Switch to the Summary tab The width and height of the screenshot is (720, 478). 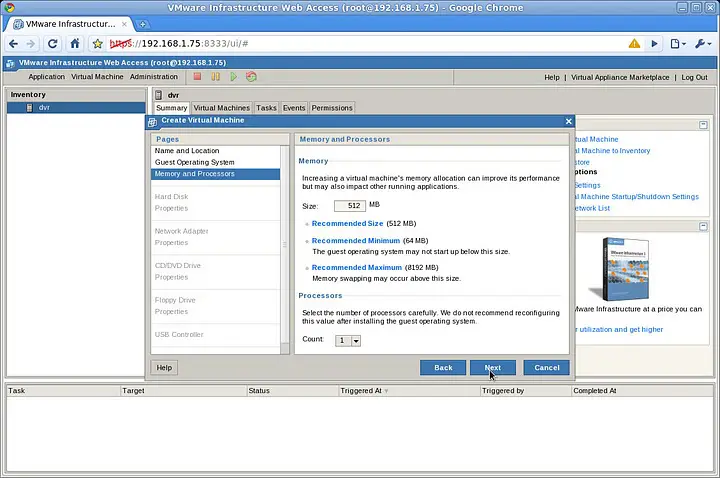click(x=171, y=108)
